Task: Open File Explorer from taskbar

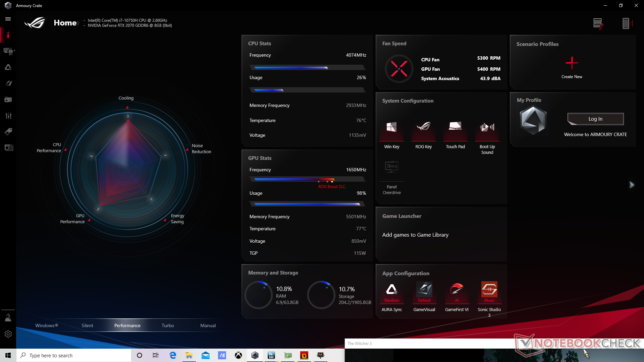Action: (189, 355)
